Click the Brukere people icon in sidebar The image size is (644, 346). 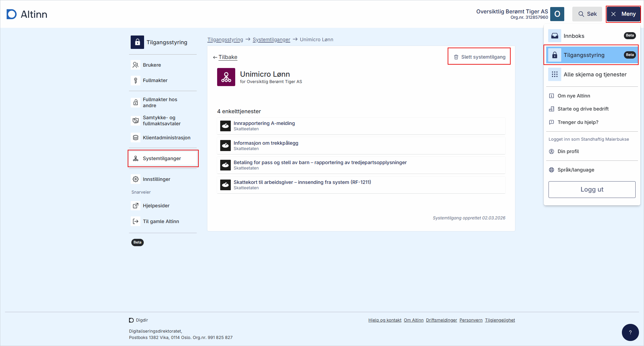(x=136, y=65)
